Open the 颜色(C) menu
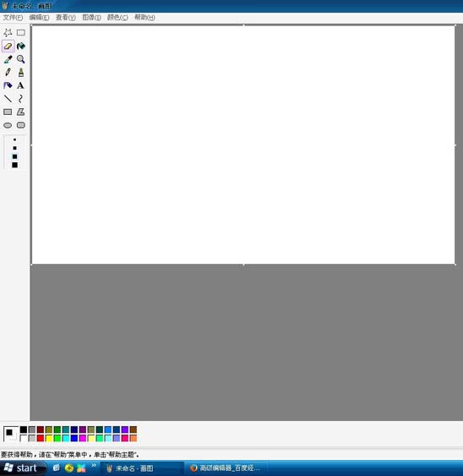The height and width of the screenshot is (476, 463). [x=117, y=18]
